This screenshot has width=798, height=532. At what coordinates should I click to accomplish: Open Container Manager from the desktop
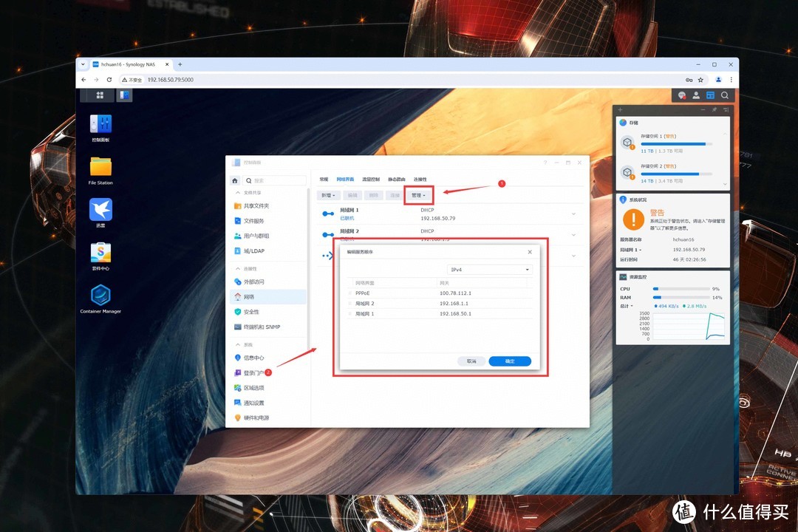point(100,296)
